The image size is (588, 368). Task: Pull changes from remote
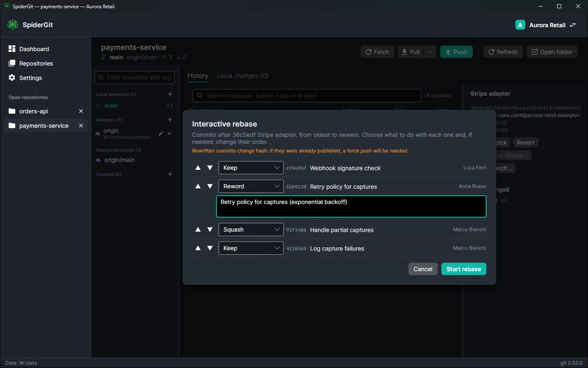411,52
